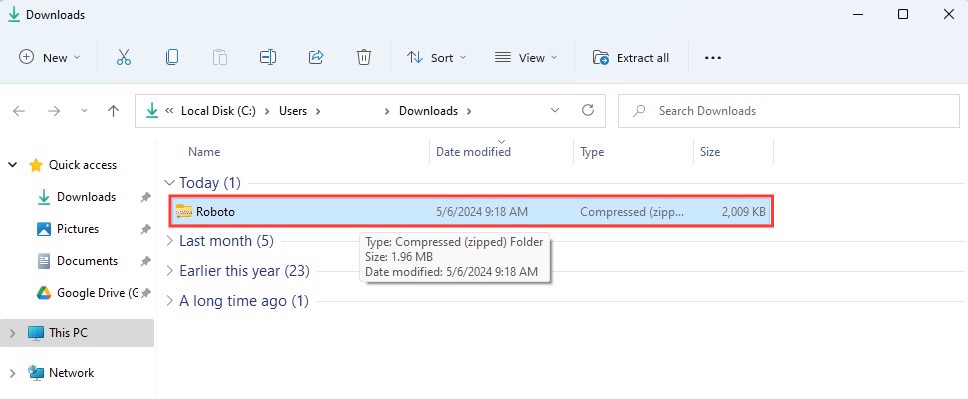This screenshot has width=968, height=399.
Task: Sort by Date modified column header
Action: (x=474, y=152)
